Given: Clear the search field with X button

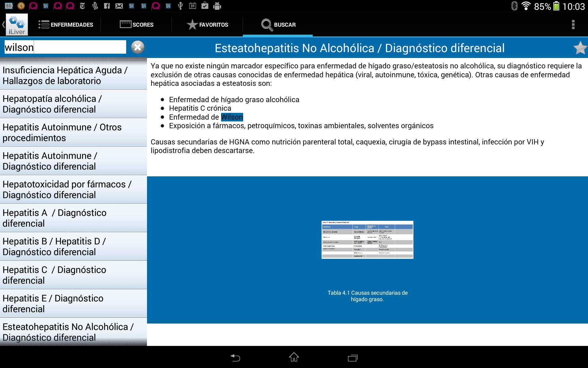Looking at the screenshot, I should pyautogui.click(x=138, y=48).
